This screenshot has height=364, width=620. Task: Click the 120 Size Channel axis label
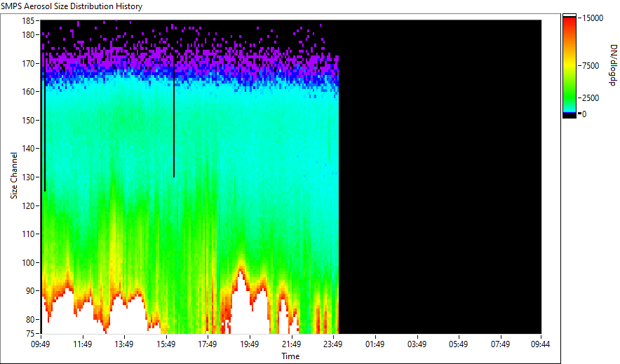(x=28, y=205)
